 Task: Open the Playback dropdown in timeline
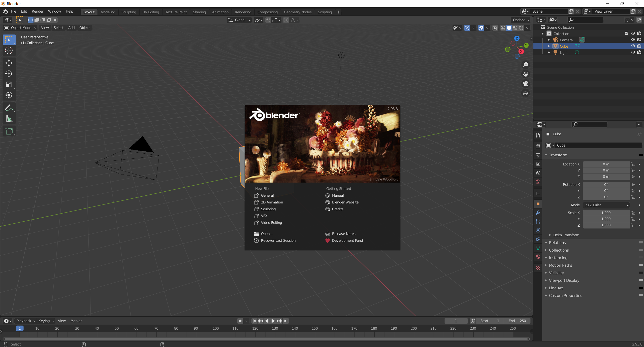click(x=25, y=321)
